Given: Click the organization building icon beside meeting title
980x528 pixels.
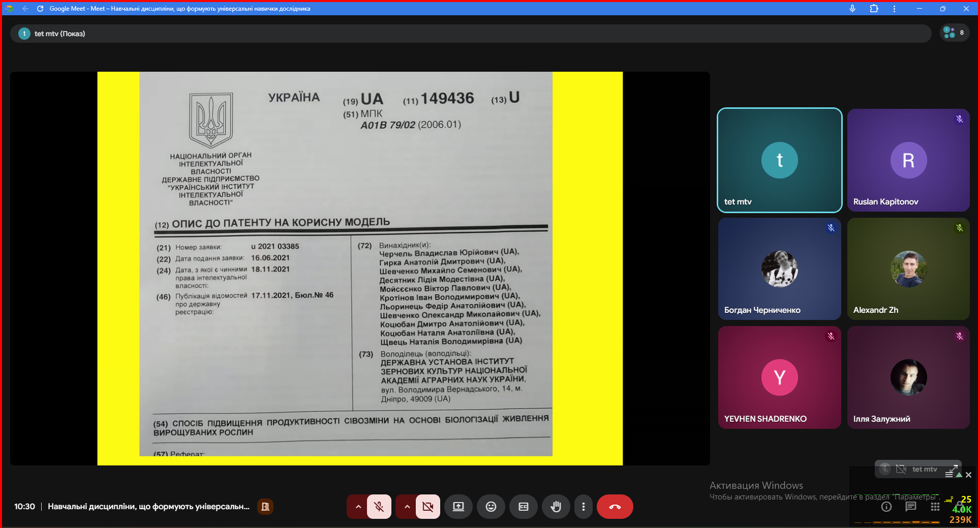Looking at the screenshot, I should pyautogui.click(x=265, y=507).
